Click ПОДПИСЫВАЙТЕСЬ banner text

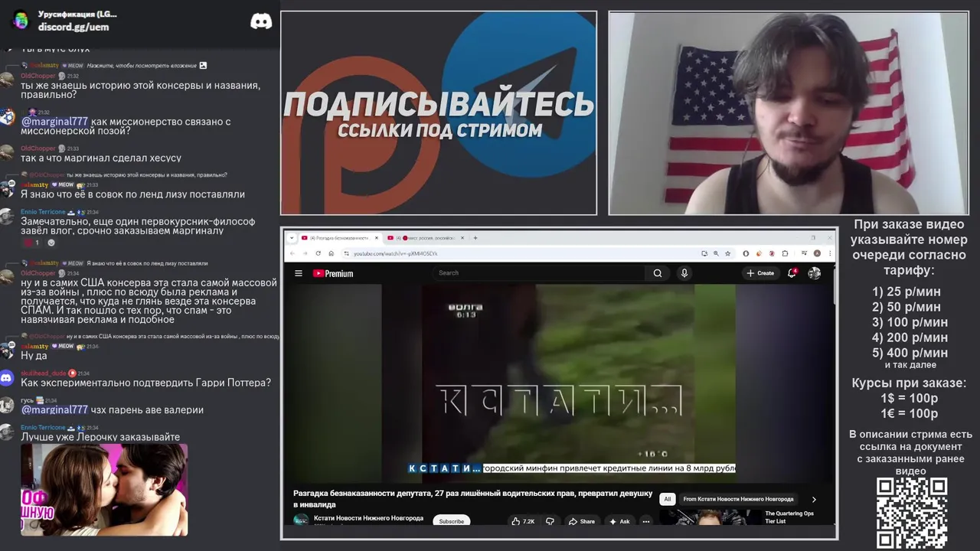point(439,104)
